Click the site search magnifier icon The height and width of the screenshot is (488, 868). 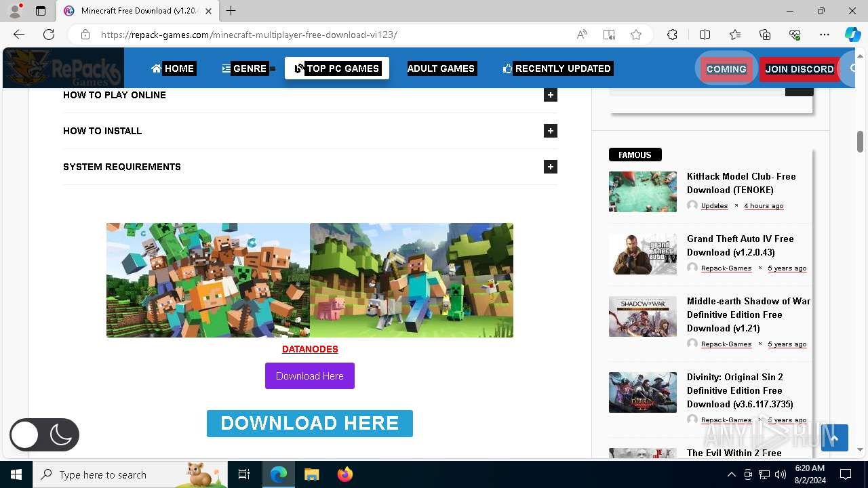click(854, 68)
